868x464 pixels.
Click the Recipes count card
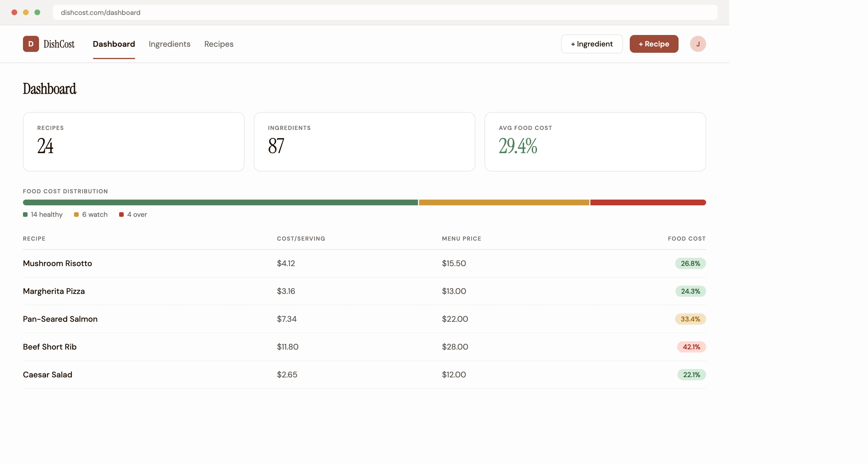[133, 142]
